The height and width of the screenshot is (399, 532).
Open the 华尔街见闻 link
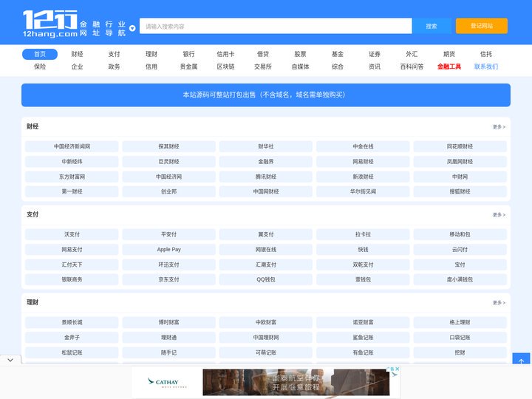coord(363,191)
